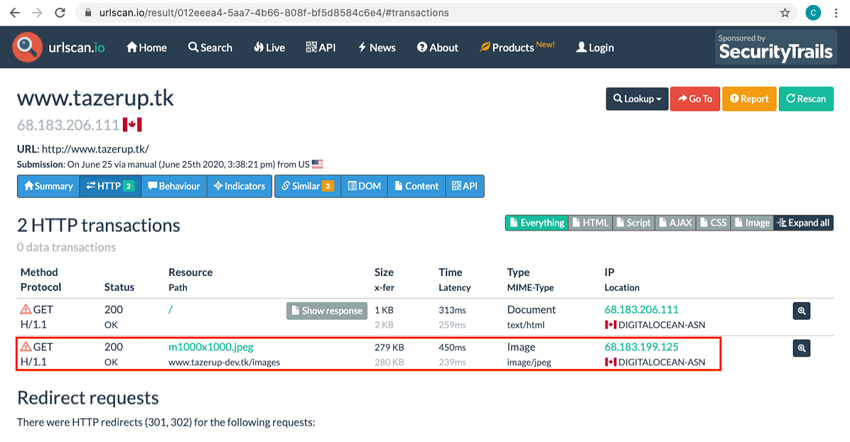
Task: Open Products New! menu item
Action: tap(517, 47)
